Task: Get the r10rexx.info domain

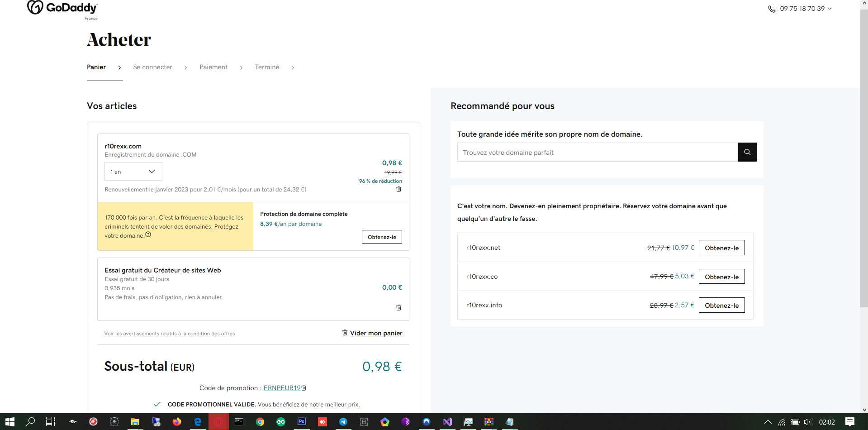Action: pos(721,305)
